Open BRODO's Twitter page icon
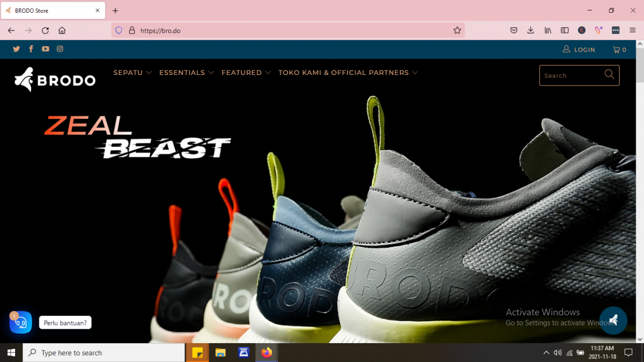This screenshot has height=362, width=644. [17, 49]
